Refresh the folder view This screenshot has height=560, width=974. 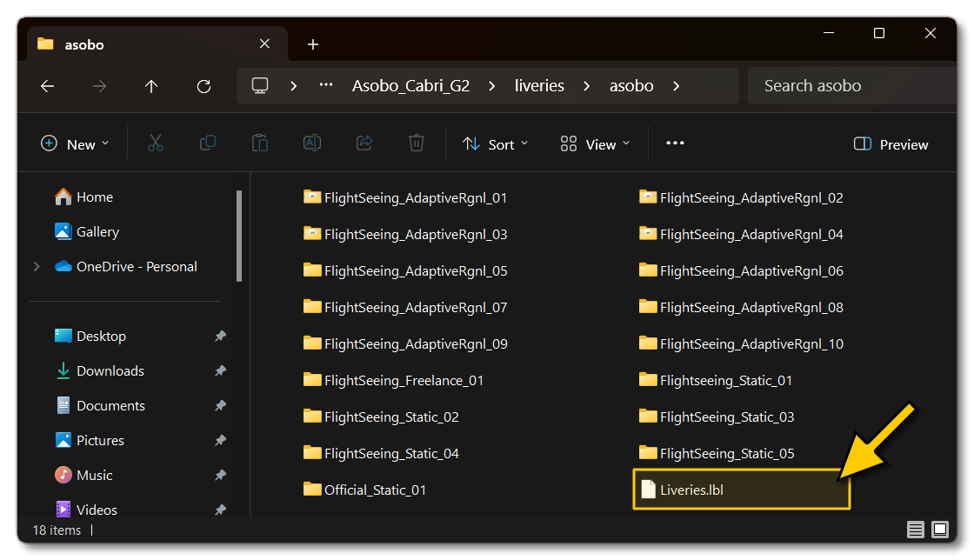click(203, 85)
